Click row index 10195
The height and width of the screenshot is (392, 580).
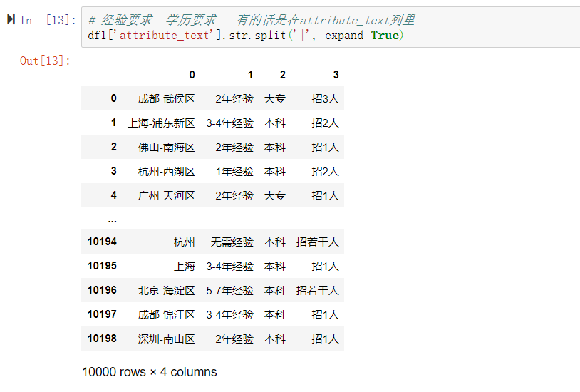(102, 266)
